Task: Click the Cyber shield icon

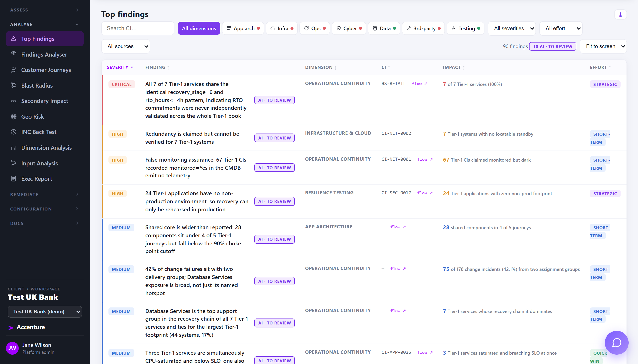Action: coord(339,28)
